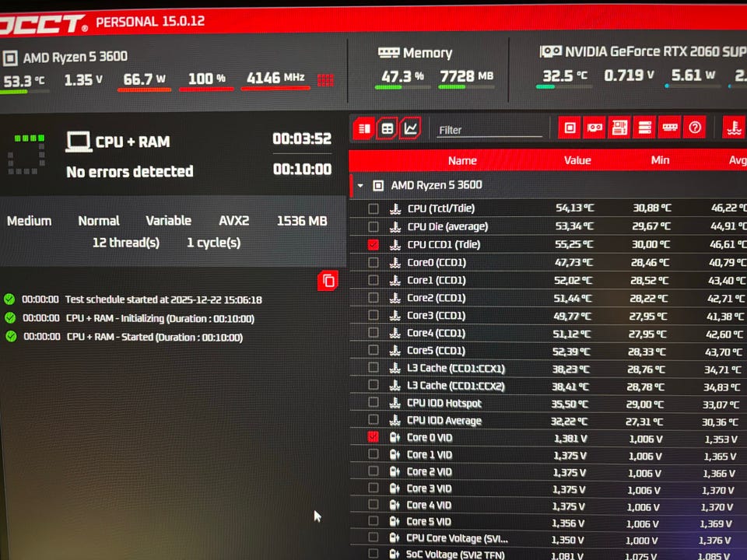Click the 53.3 °C CPU temperature reading
The width and height of the screenshot is (747, 560).
pyautogui.click(x=24, y=82)
